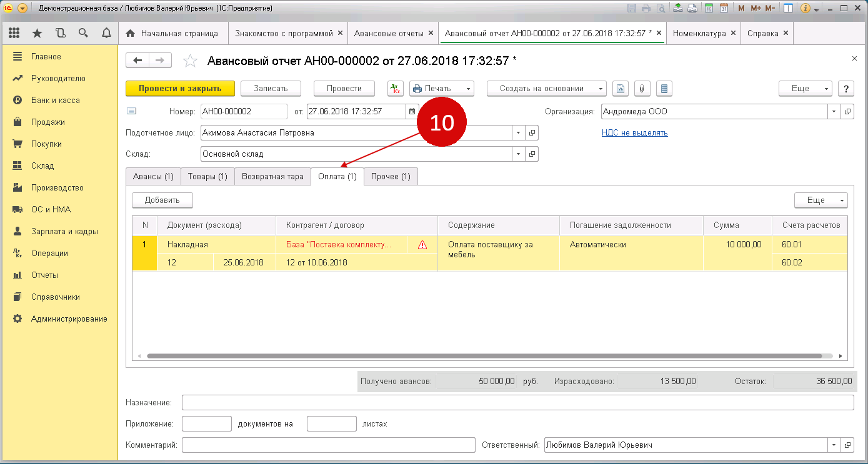The image size is (868, 464).
Task: Click Провести button
Action: 344,89
